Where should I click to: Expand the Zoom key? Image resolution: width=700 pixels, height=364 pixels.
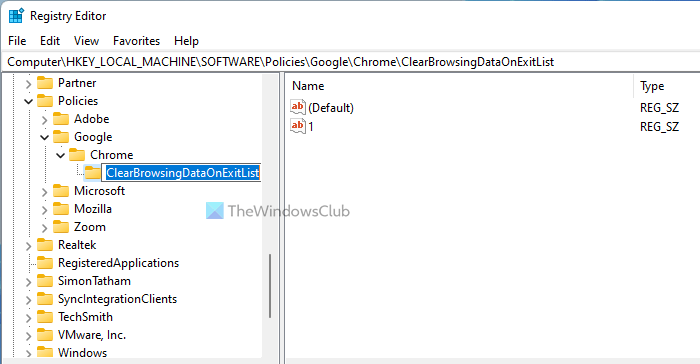[44, 228]
